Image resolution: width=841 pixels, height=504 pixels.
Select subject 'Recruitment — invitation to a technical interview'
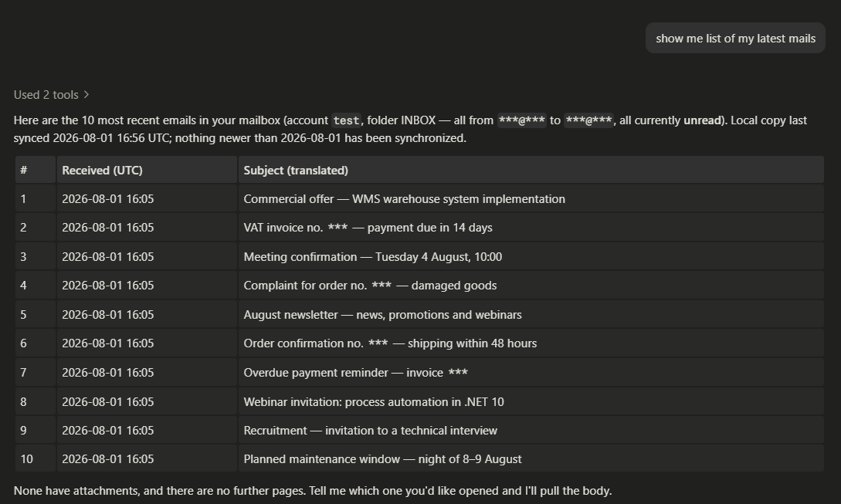370,431
